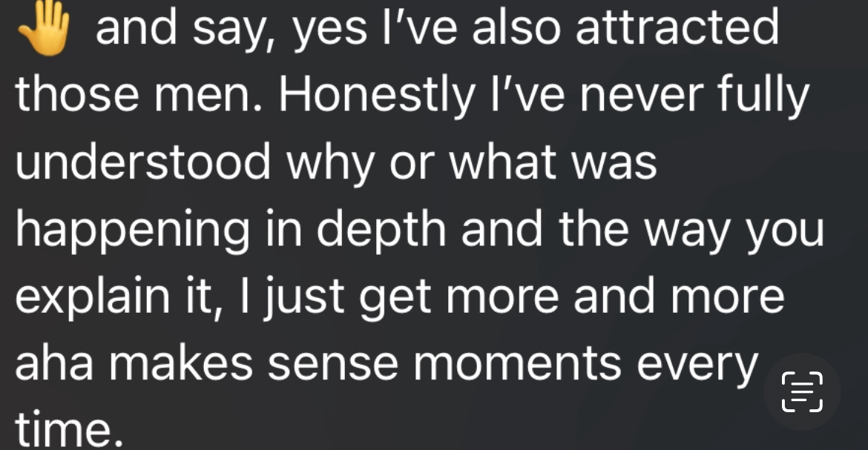Select the word "understood" in the text

pos(143,162)
